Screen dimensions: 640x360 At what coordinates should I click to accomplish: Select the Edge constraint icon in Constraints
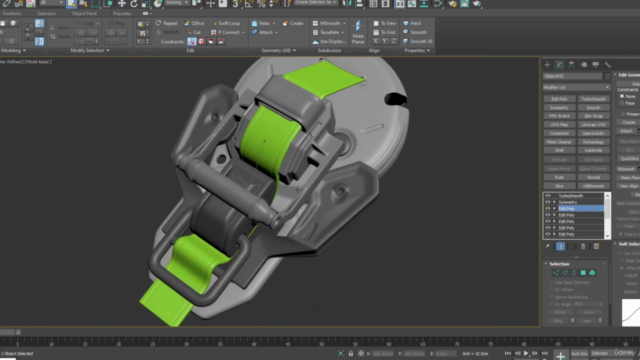201,41
